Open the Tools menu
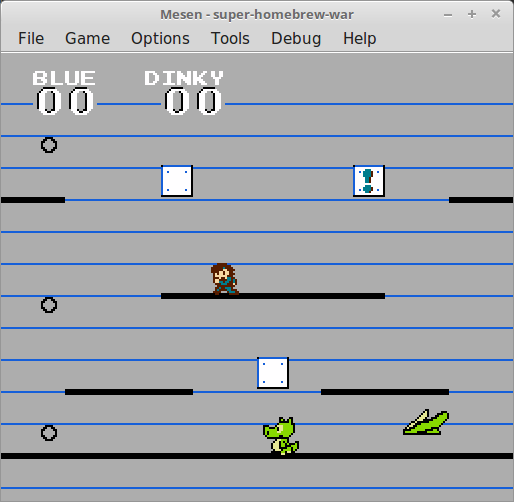The height and width of the screenshot is (502, 514). [230, 38]
